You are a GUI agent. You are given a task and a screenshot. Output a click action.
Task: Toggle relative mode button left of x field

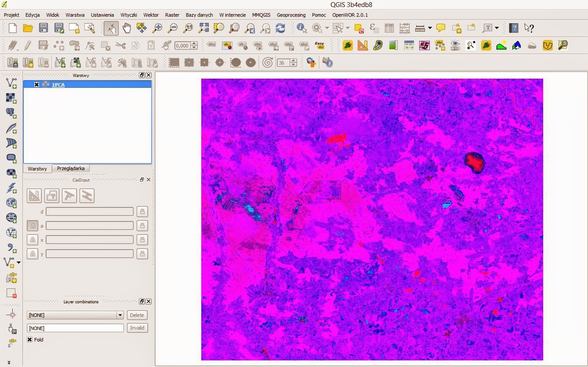[x=33, y=240]
